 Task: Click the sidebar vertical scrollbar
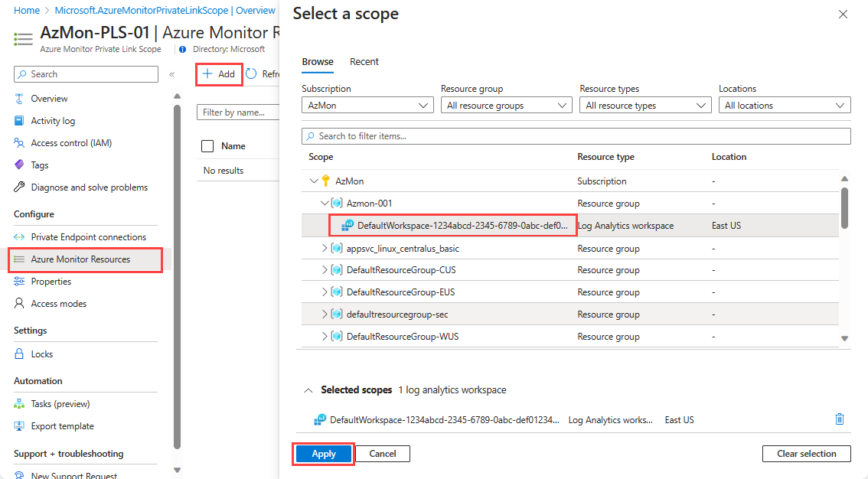click(177, 276)
